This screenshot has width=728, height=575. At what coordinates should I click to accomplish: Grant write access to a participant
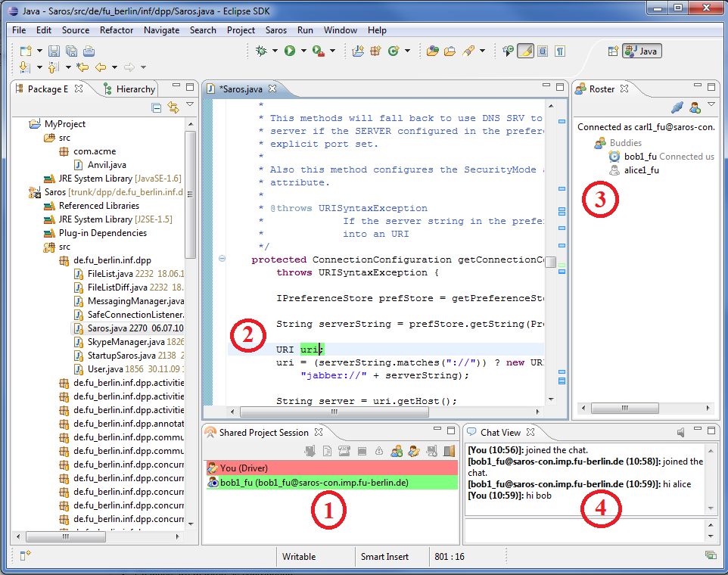[414, 450]
